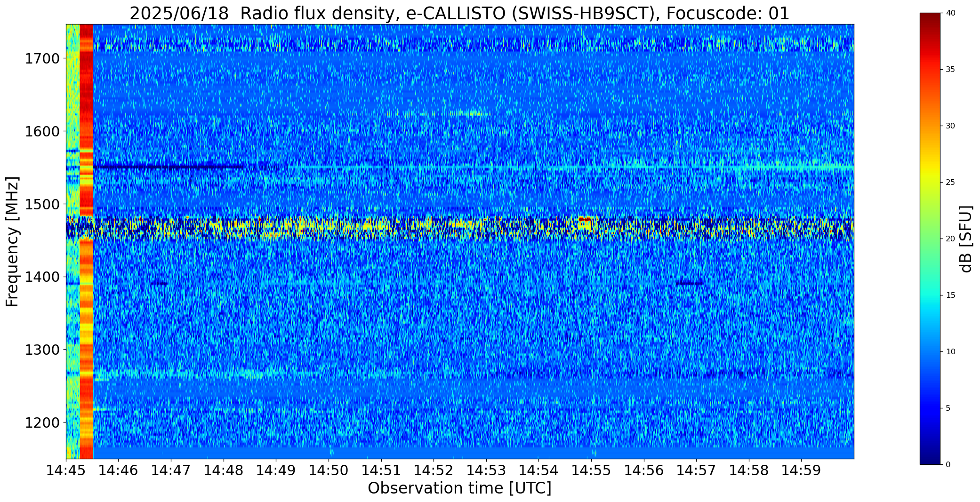Screen dimensions: 980x502
Task: Click the 1500 frequency tick label
Action: 42,204
